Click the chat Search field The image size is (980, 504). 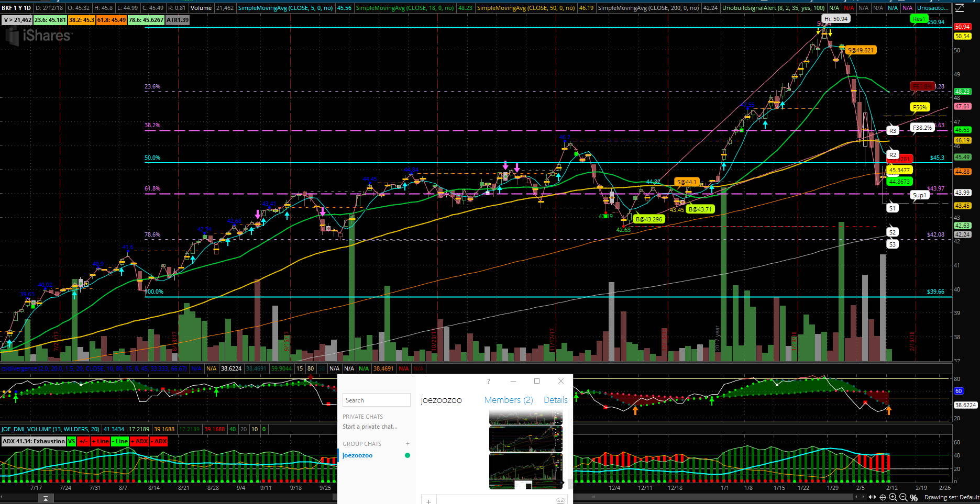(x=377, y=400)
